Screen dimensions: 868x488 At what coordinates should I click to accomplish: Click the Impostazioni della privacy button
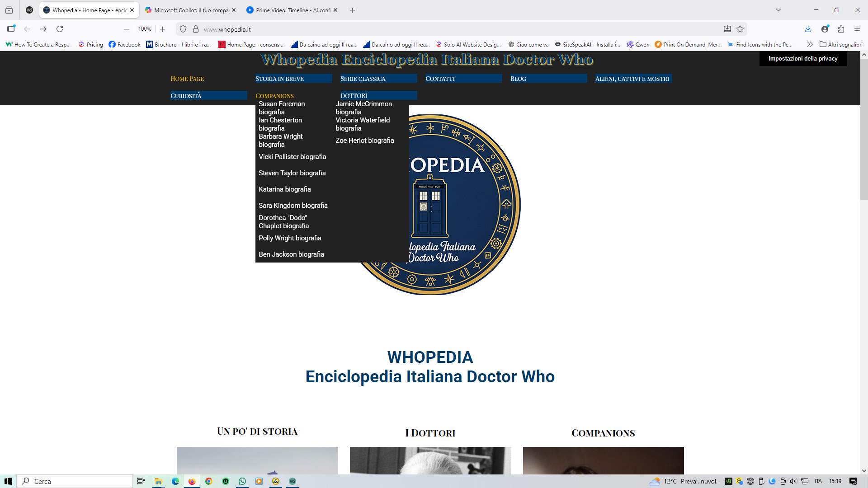pos(803,59)
